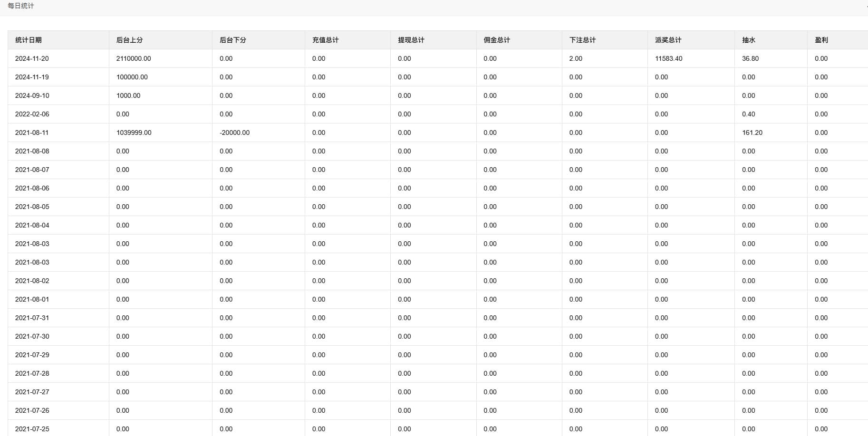Click the 后台上分 column header
Image resolution: width=868 pixels, height=436 pixels.
pyautogui.click(x=129, y=40)
